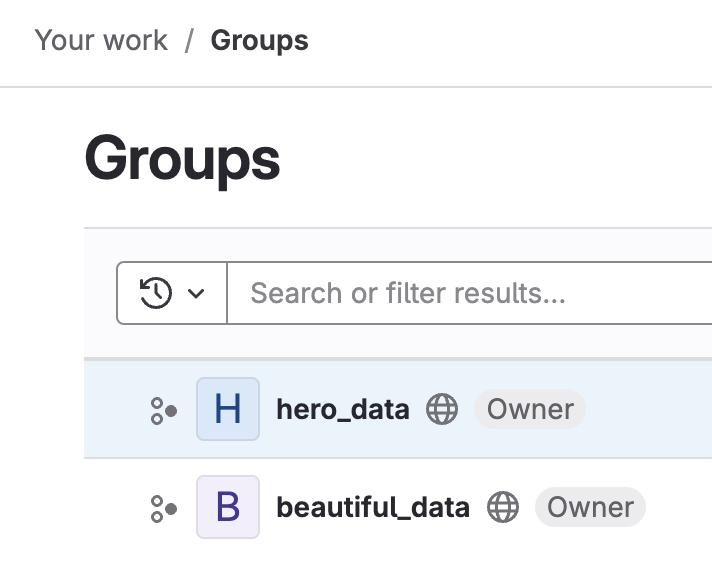
Task: Click the breadcrumb slash separator
Action: (190, 41)
